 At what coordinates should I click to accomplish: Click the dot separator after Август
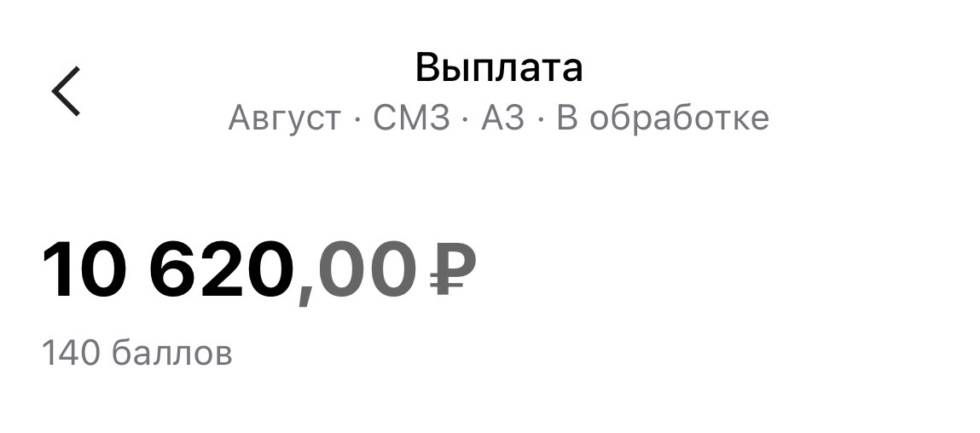coord(357,118)
